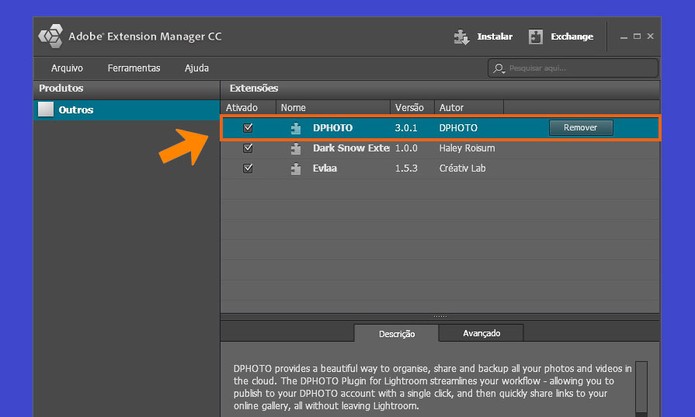
Task: Open the Ferramentas menu
Action: click(134, 68)
